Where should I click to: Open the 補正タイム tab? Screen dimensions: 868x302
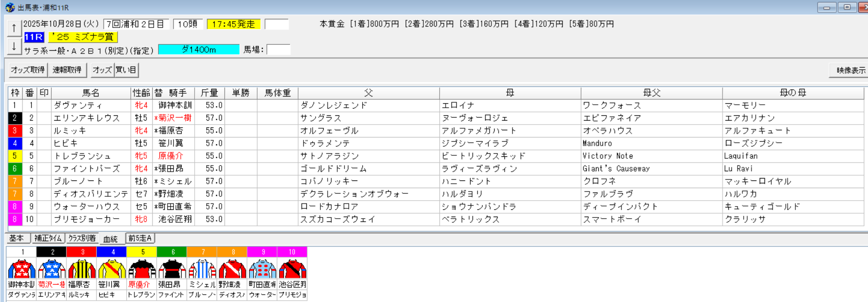click(48, 238)
